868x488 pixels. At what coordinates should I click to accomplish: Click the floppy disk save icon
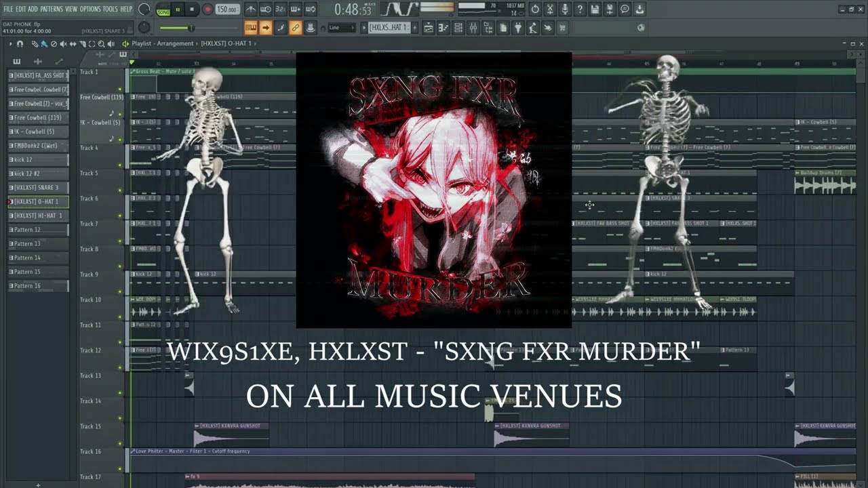(x=595, y=9)
